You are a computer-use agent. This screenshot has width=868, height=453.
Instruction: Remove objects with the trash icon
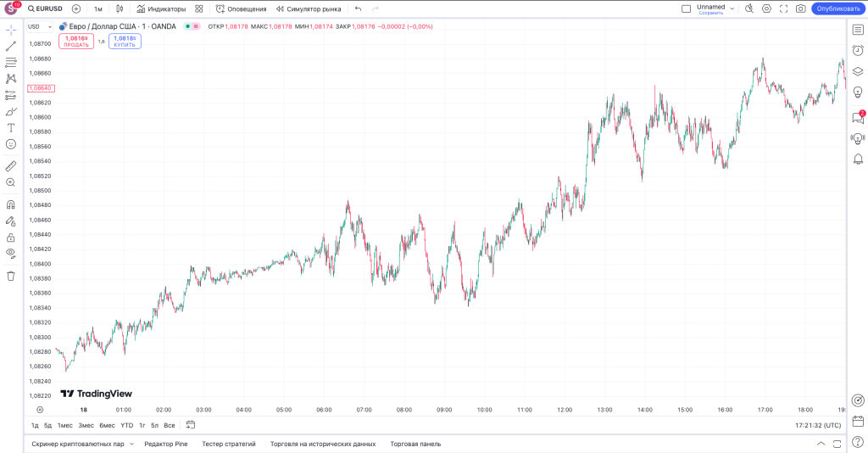point(10,276)
